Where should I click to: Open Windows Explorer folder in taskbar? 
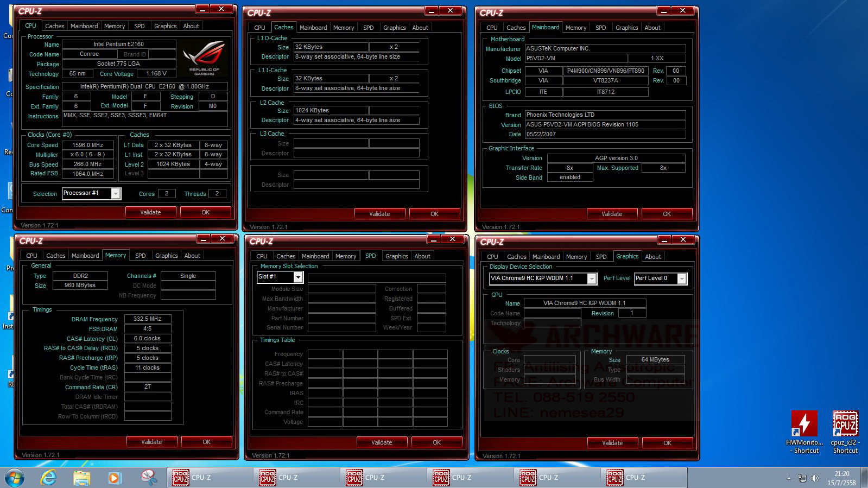coord(82,478)
